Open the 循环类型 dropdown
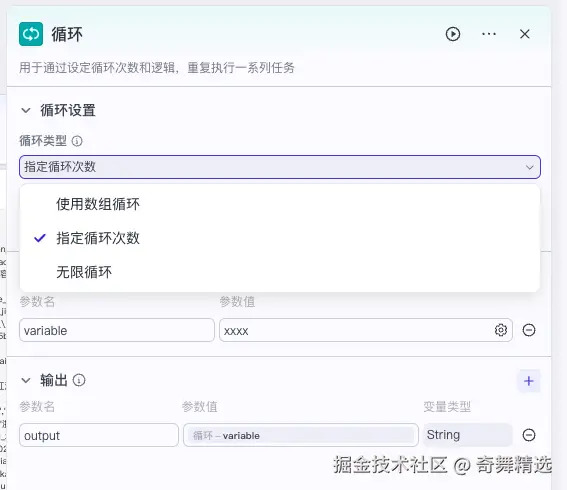The height and width of the screenshot is (490, 567). [x=280, y=167]
